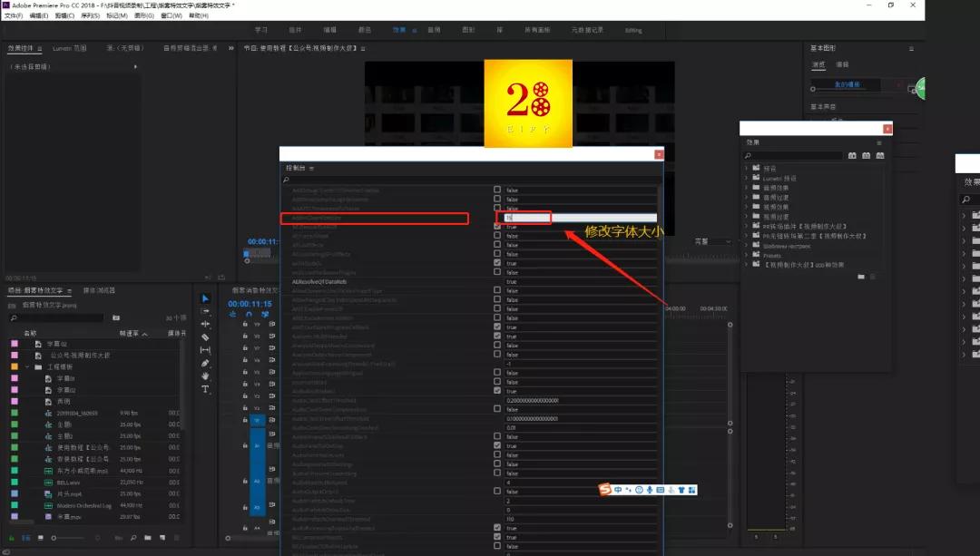
Task: Collapse the 工程模板 bin in project panel
Action: tap(27, 366)
